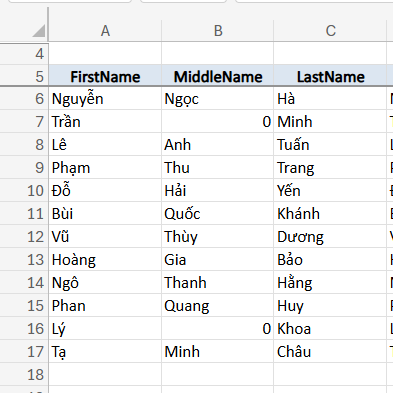Select the cell containing Hằng
The height and width of the screenshot is (393, 393).
coord(330,283)
